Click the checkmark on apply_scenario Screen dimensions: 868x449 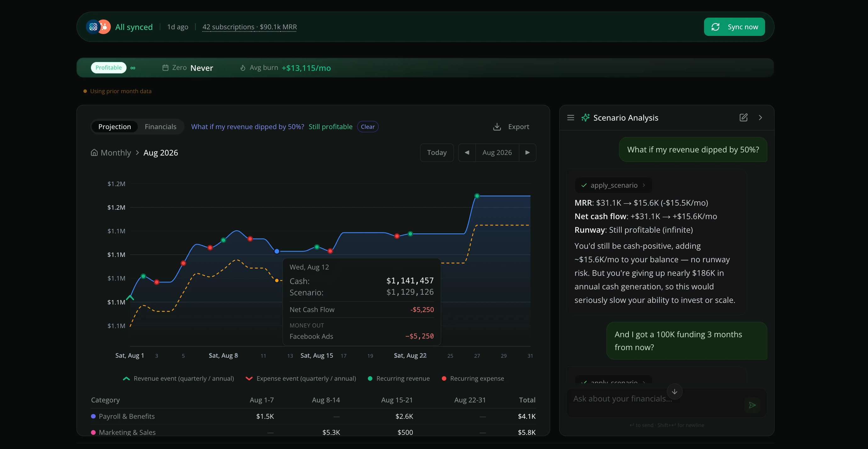pyautogui.click(x=584, y=185)
